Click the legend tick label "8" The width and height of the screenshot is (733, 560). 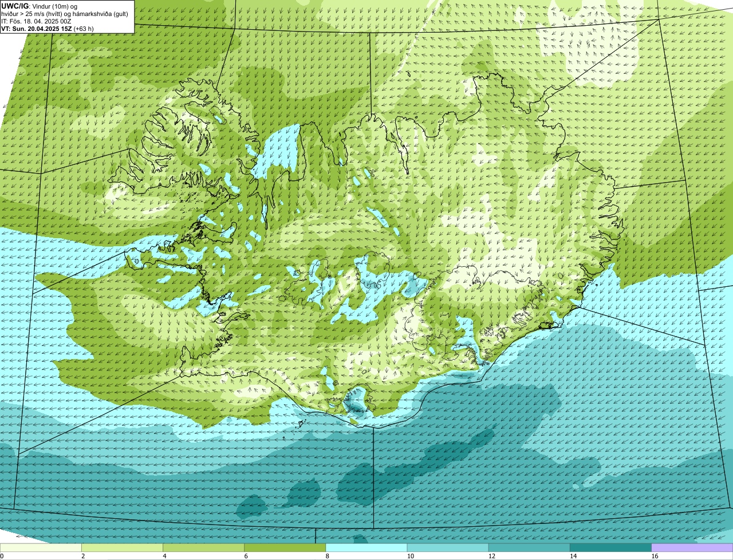coord(327,556)
